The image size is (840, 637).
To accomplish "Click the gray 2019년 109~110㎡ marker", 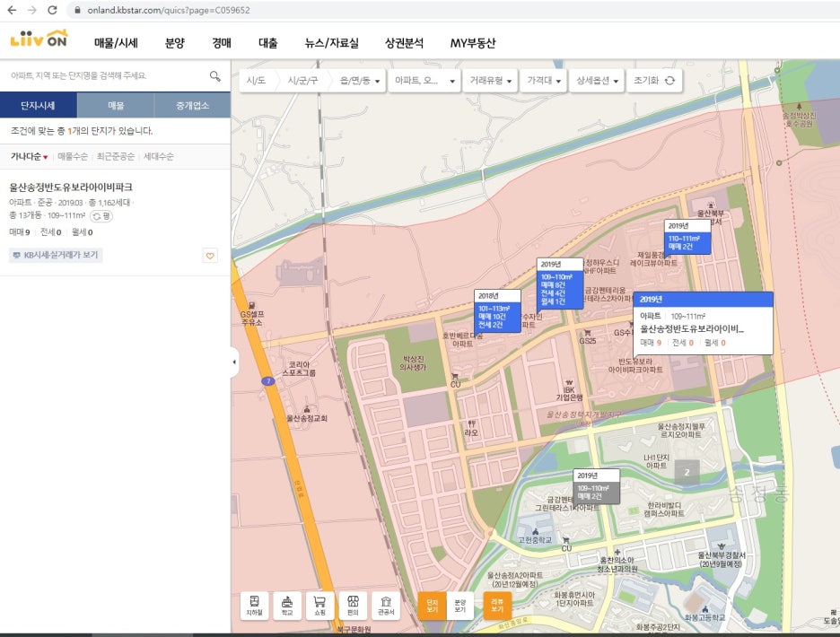I will point(596,486).
